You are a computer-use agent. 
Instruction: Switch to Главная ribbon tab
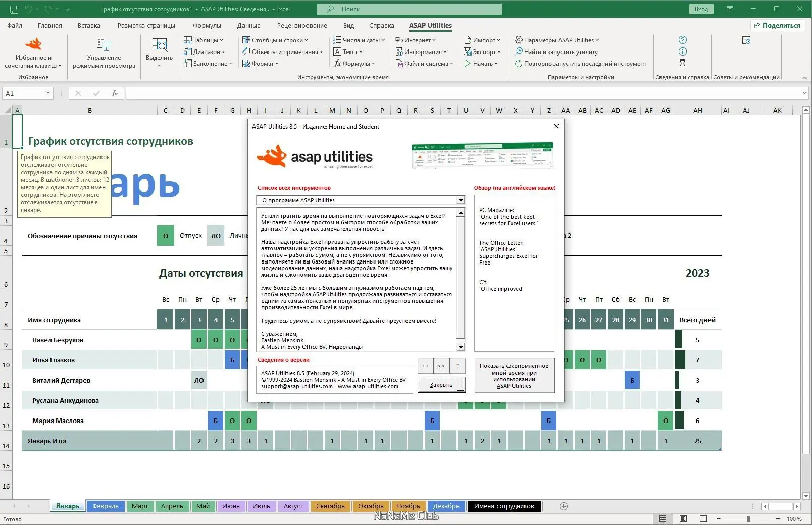pyautogui.click(x=50, y=25)
